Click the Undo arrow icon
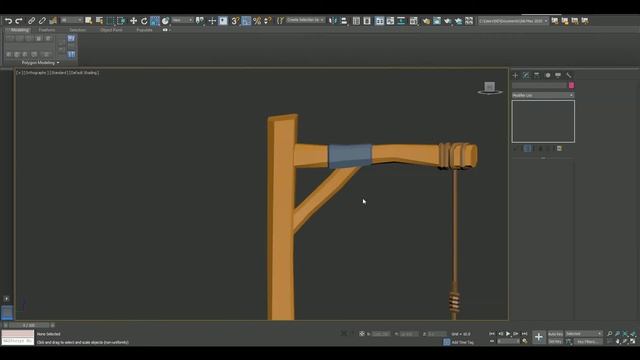 coord(8,20)
